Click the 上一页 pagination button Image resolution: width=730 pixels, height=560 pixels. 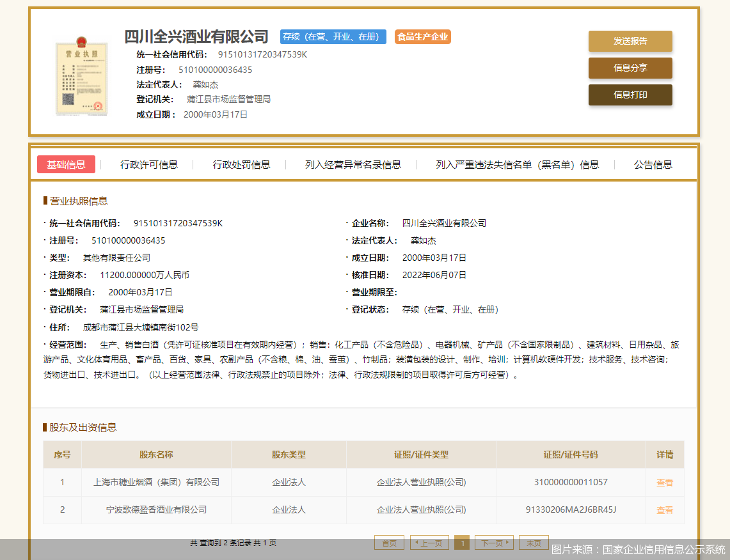pos(429,543)
